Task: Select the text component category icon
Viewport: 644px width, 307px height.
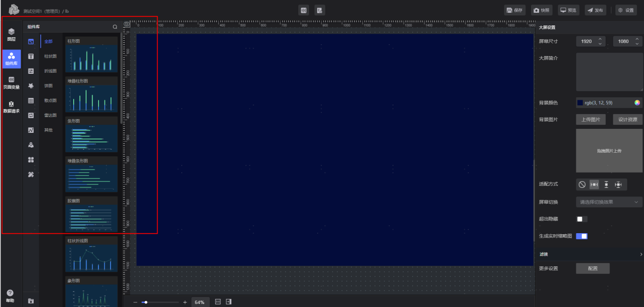Action: (31, 57)
